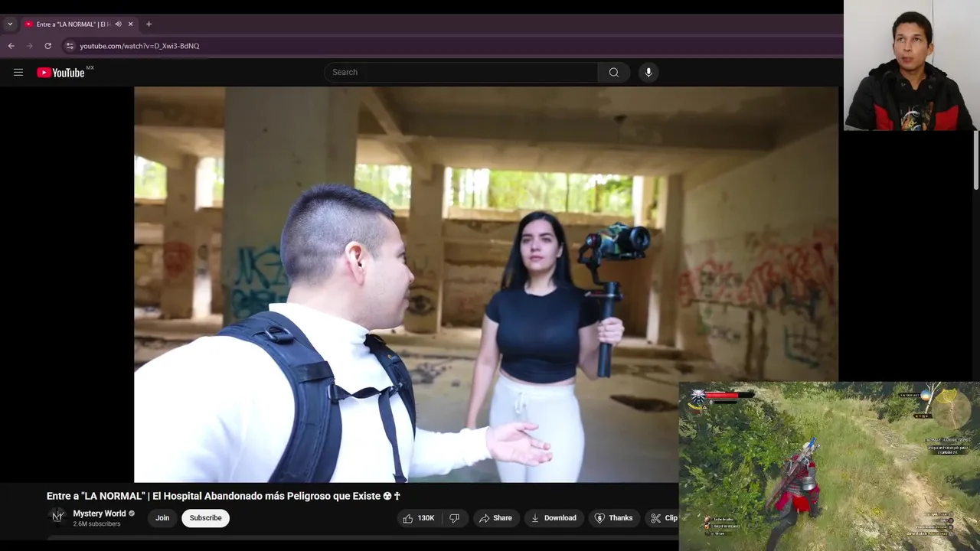Image resolution: width=980 pixels, height=551 pixels.
Task: Click the video title text
Action: click(224, 496)
